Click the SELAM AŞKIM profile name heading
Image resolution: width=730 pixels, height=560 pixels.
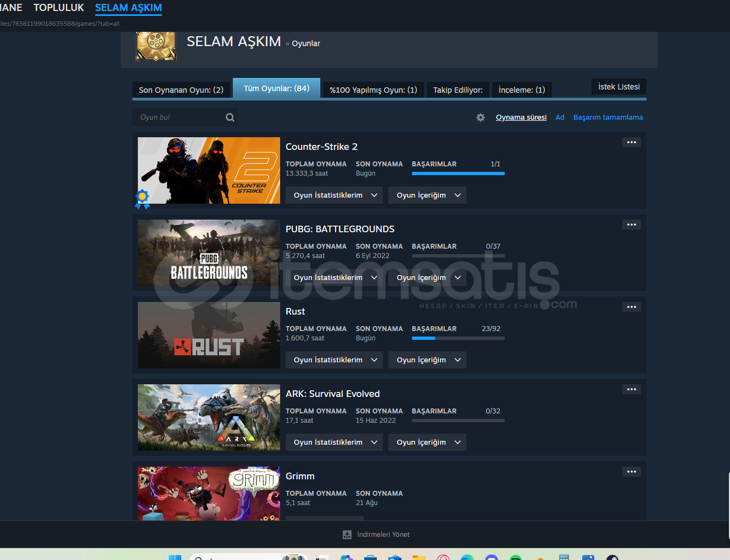tap(234, 42)
